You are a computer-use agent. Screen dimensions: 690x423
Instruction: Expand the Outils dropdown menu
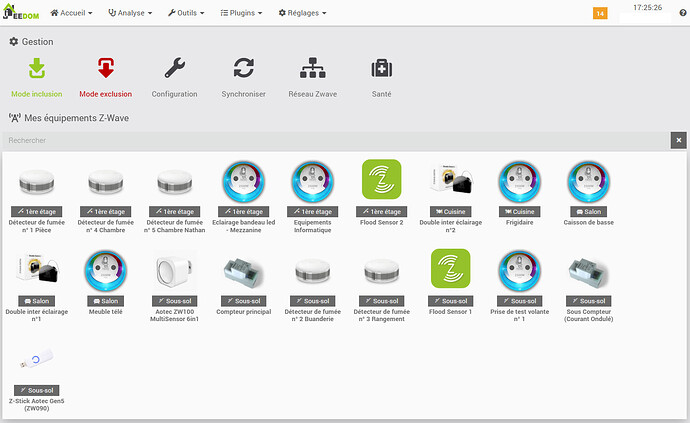[x=186, y=13]
